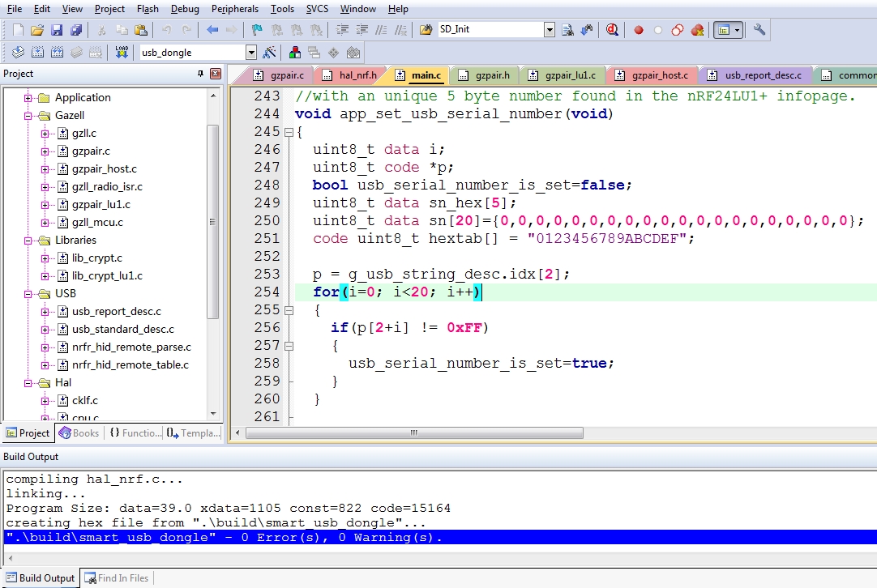The width and height of the screenshot is (877, 588).
Task: Open Target Options magic wand icon
Action: [269, 53]
